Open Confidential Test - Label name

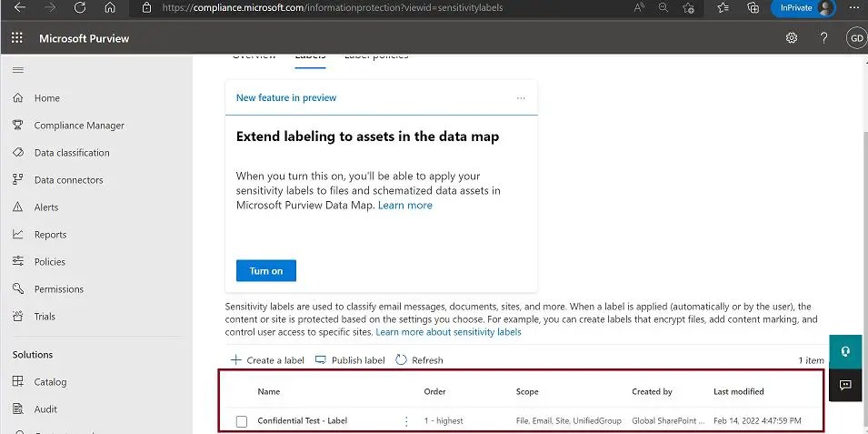click(303, 420)
